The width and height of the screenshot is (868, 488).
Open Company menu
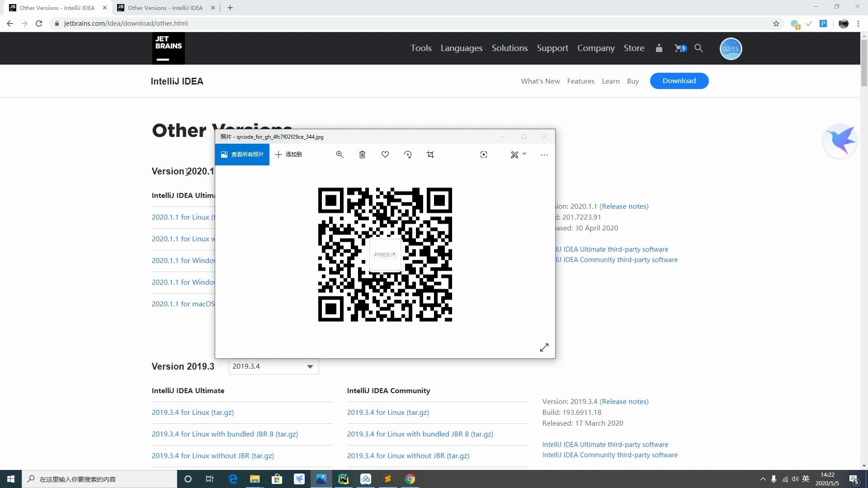(x=596, y=48)
